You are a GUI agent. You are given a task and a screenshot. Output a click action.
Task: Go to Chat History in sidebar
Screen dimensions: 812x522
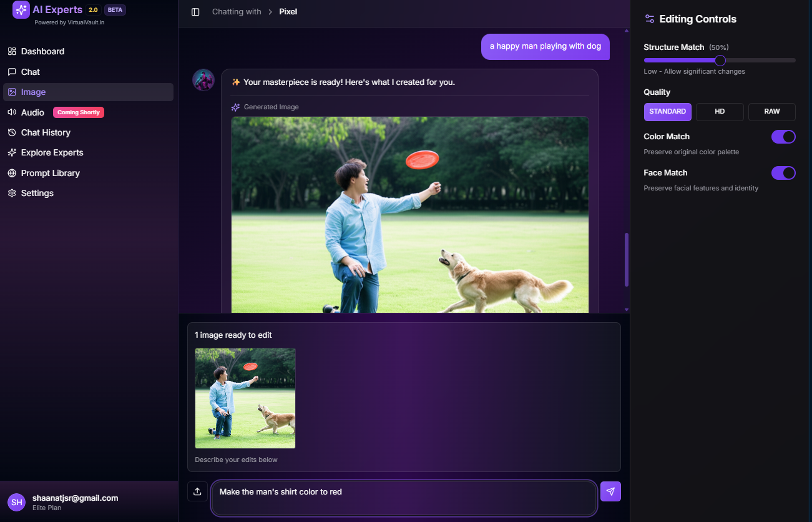click(46, 132)
